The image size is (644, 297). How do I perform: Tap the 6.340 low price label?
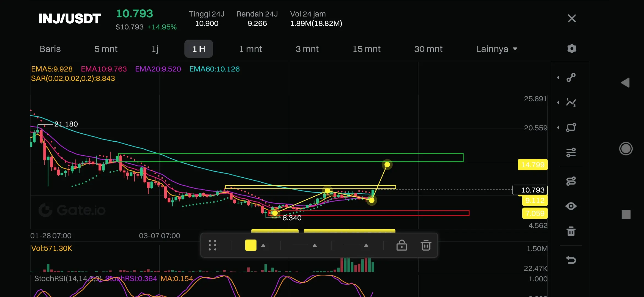[292, 218]
